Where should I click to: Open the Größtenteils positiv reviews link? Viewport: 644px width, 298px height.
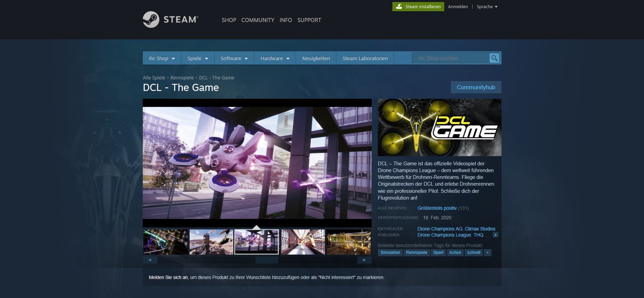click(437, 208)
